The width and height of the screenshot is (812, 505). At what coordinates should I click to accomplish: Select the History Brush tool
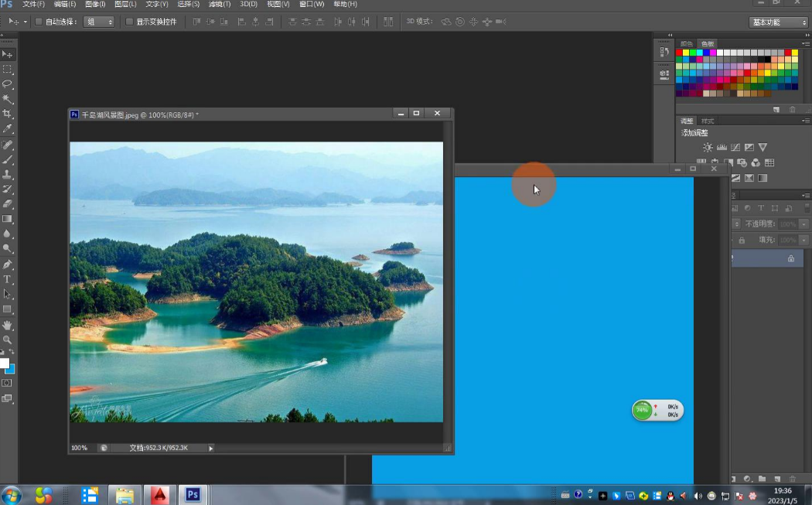pyautogui.click(x=7, y=189)
